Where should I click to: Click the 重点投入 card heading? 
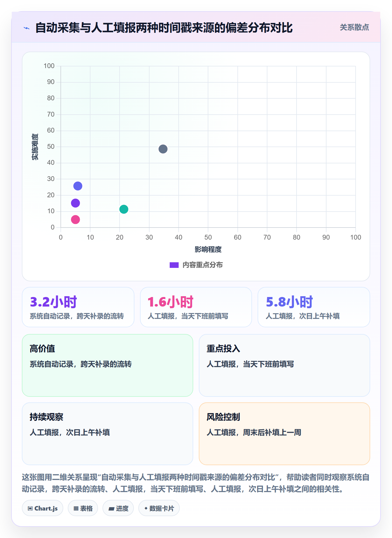pos(223,349)
